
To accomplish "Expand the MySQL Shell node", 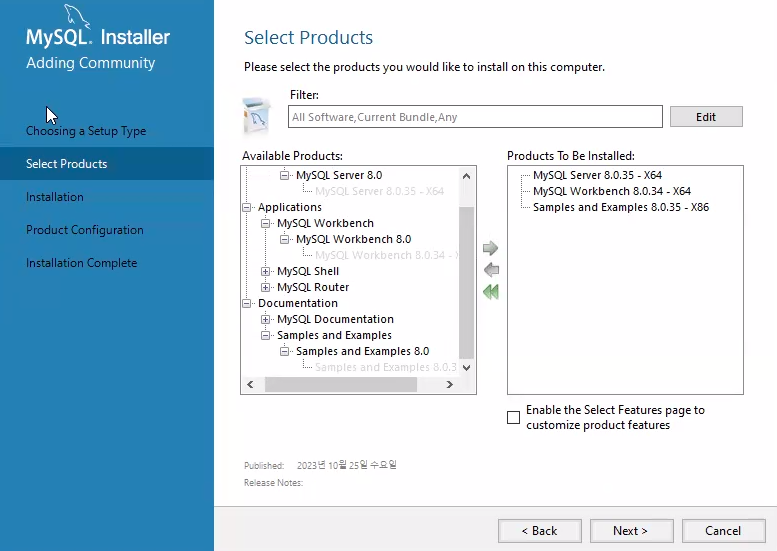I will [x=266, y=271].
